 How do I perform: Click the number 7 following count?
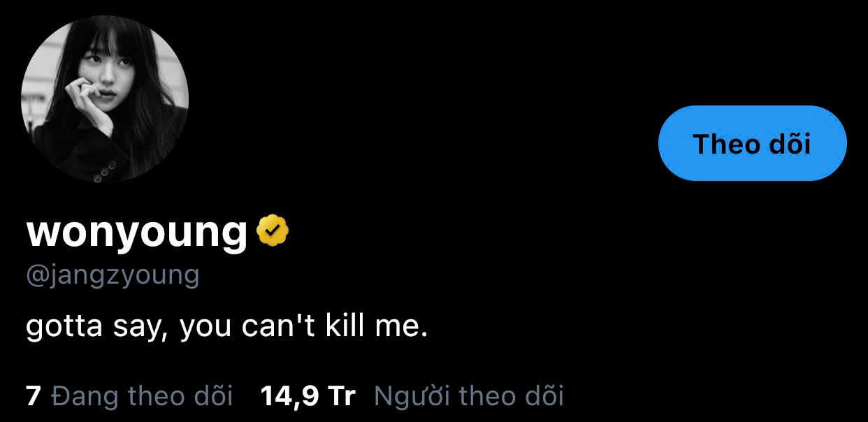[x=34, y=396]
